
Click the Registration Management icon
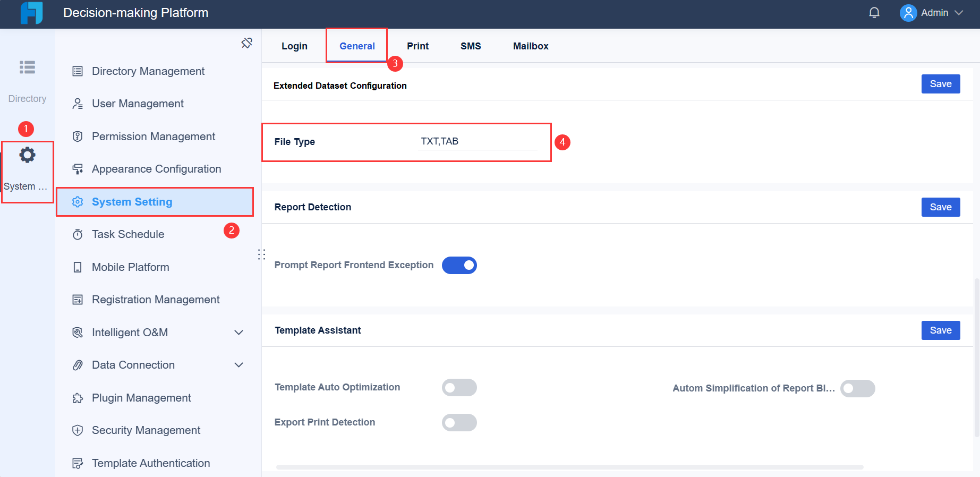(x=78, y=300)
